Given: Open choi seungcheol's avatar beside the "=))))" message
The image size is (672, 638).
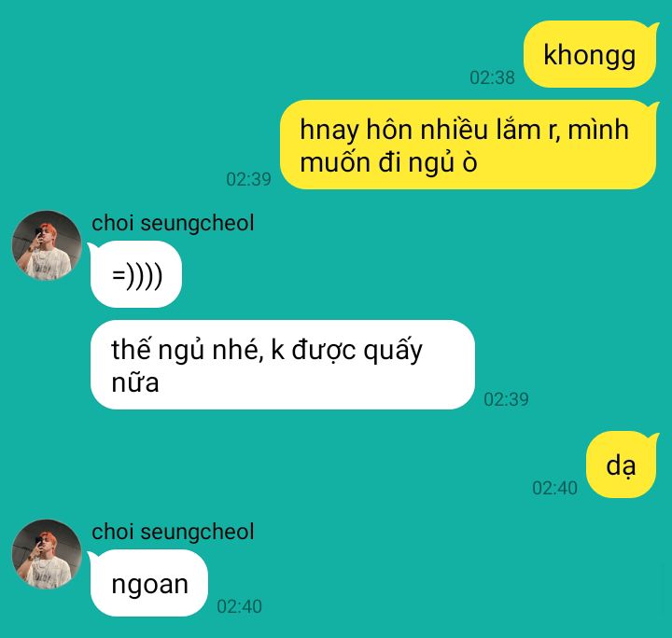Looking at the screenshot, I should pyautogui.click(x=47, y=245).
